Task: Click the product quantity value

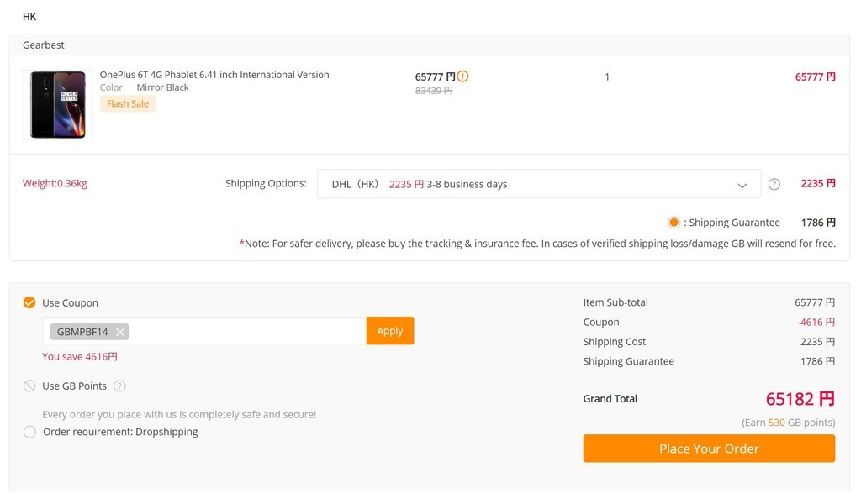Action: (607, 77)
